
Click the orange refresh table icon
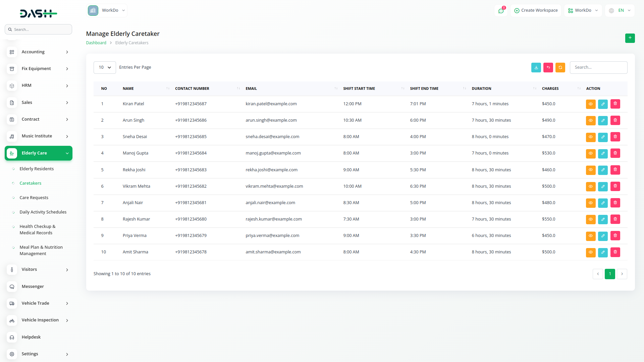(560, 67)
